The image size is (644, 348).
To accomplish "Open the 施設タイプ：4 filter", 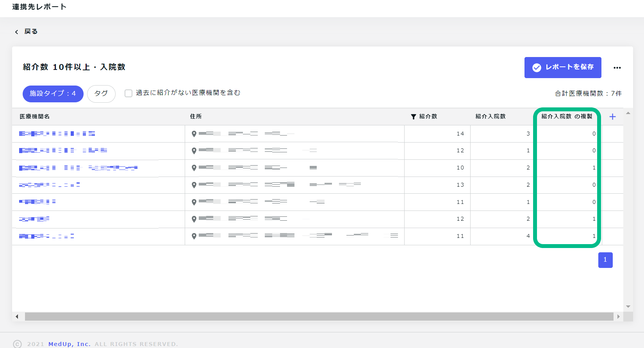I will [x=53, y=94].
